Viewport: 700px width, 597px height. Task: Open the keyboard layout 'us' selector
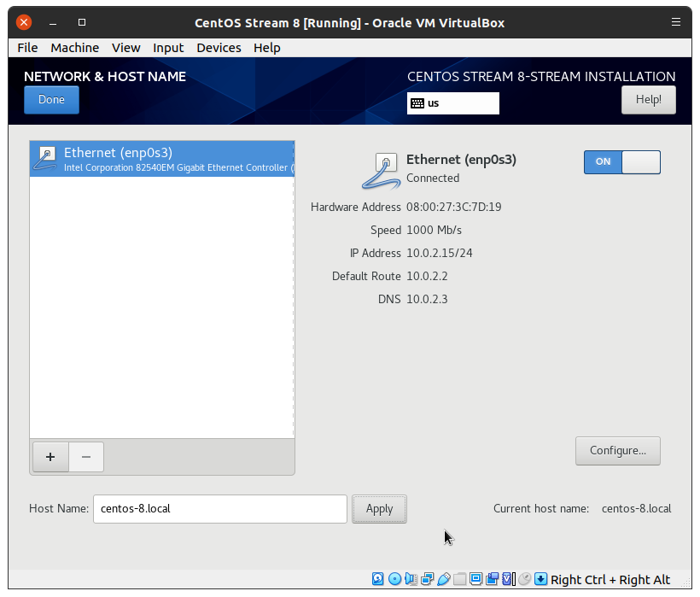tap(453, 103)
